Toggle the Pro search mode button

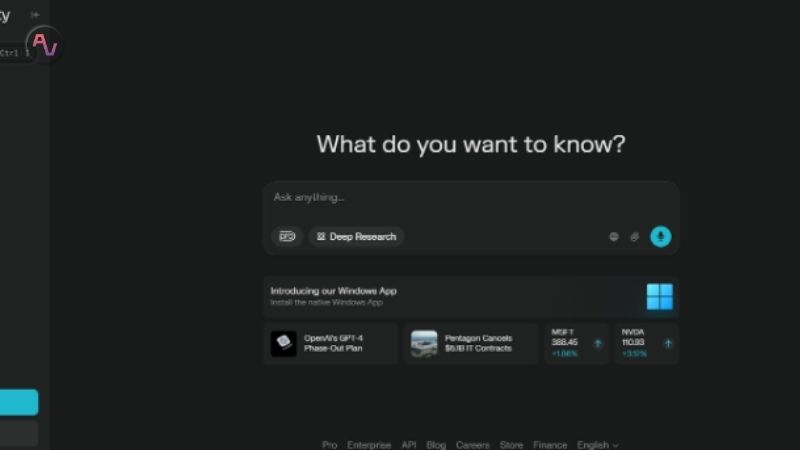point(287,237)
